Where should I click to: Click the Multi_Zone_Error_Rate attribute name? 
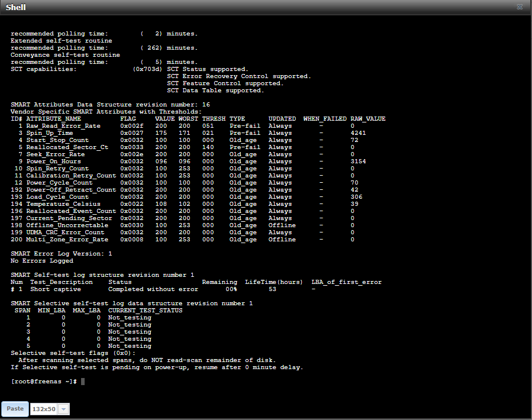click(x=67, y=240)
